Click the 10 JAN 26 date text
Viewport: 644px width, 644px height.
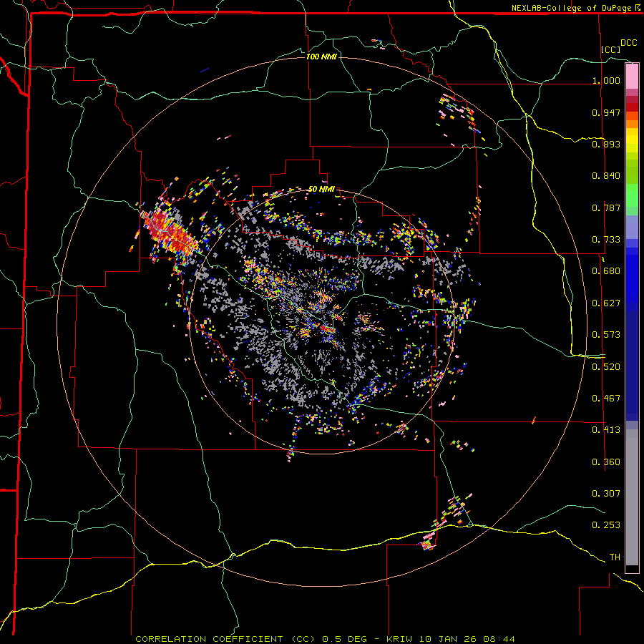[x=448, y=639]
